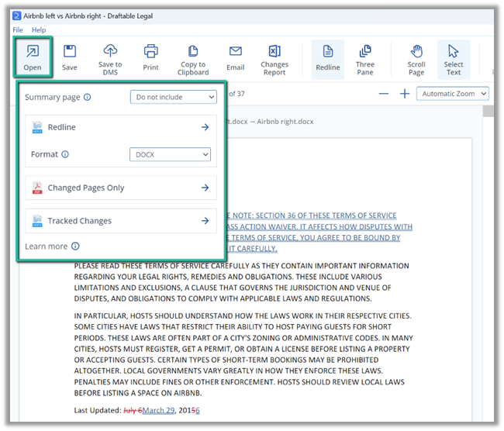This screenshot has height=431, width=504.
Task: Click the Learn more link
Action: [x=46, y=247]
